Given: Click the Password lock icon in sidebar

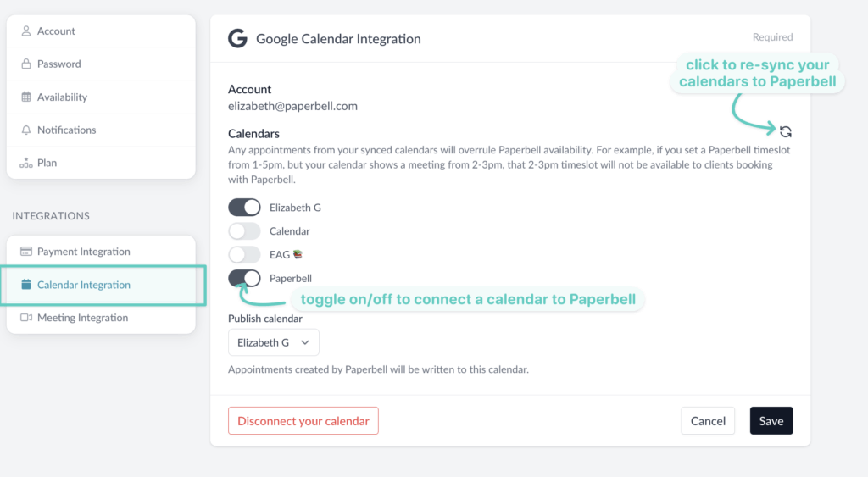Looking at the screenshot, I should (25, 64).
